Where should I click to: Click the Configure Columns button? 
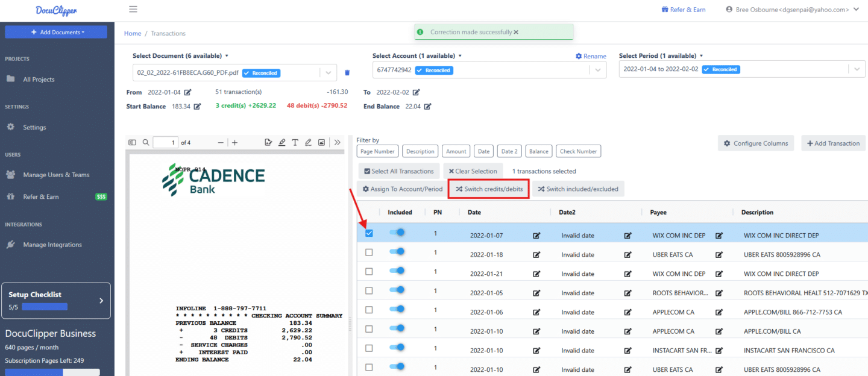[x=756, y=143]
